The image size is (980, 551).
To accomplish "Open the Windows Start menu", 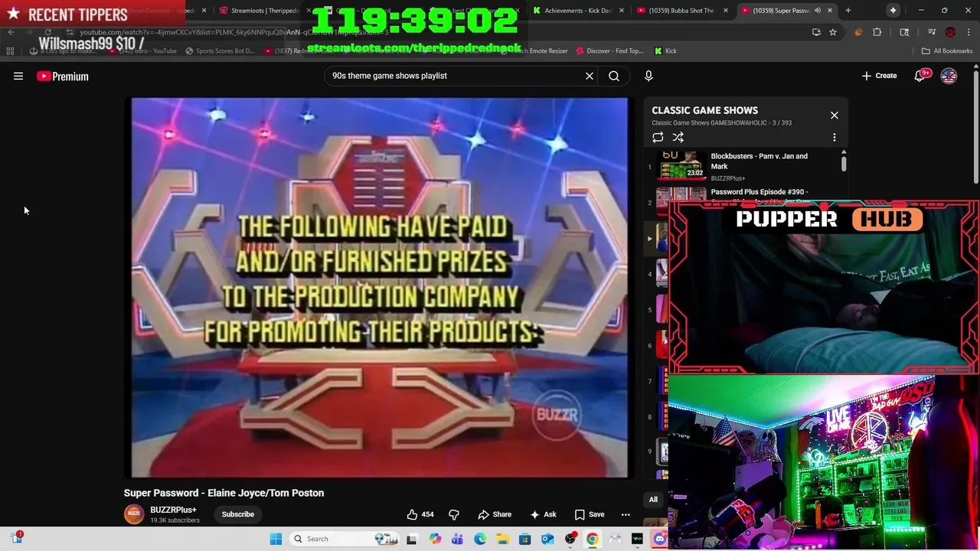I will pos(276,539).
